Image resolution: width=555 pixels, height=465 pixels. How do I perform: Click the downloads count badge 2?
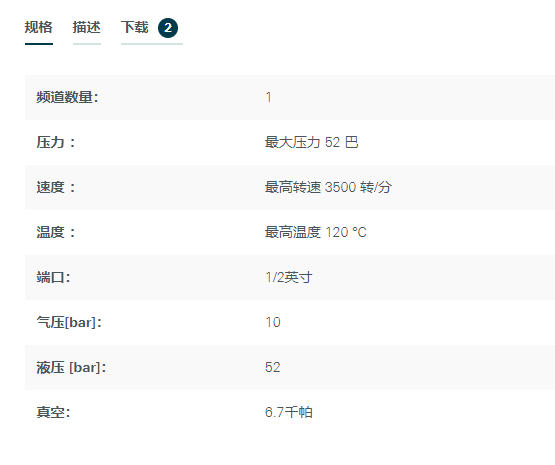168,28
